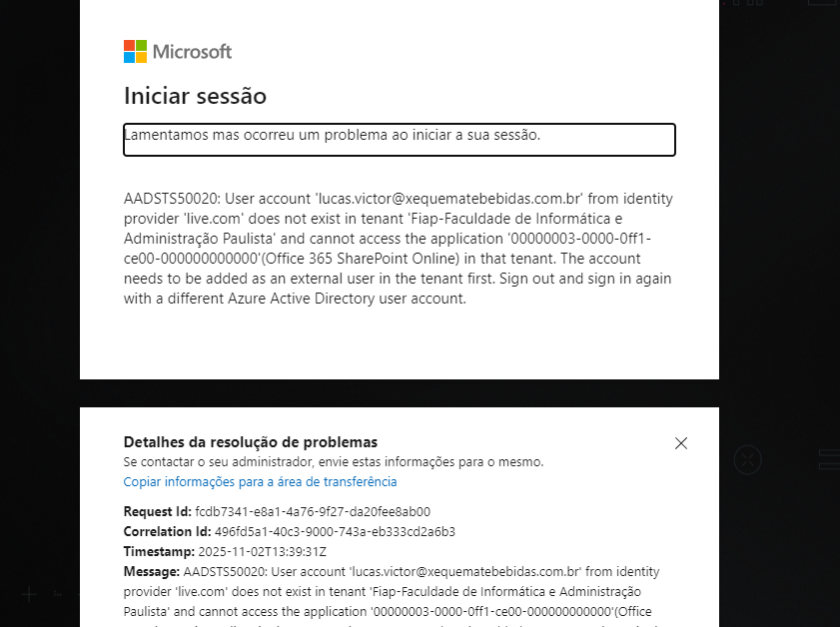Click the first small square icon near top-right

736,4
